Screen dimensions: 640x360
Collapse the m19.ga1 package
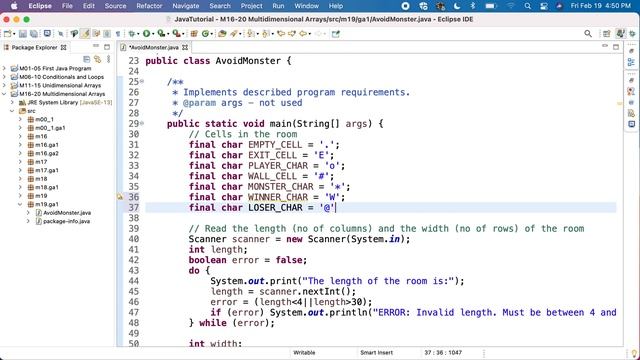tap(20, 204)
